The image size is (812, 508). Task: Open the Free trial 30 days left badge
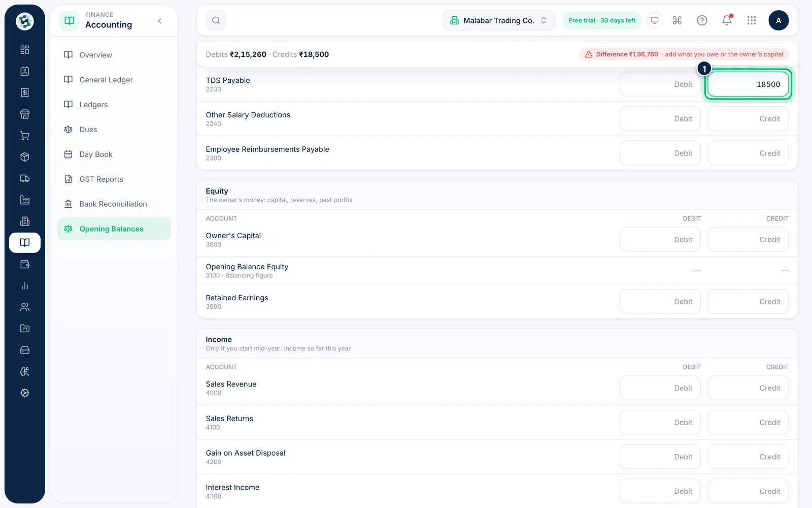coord(602,20)
